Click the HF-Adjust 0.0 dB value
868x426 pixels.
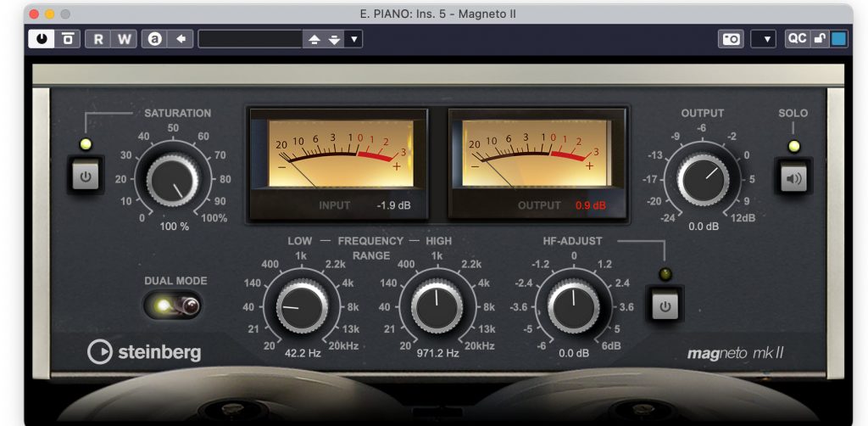click(574, 353)
